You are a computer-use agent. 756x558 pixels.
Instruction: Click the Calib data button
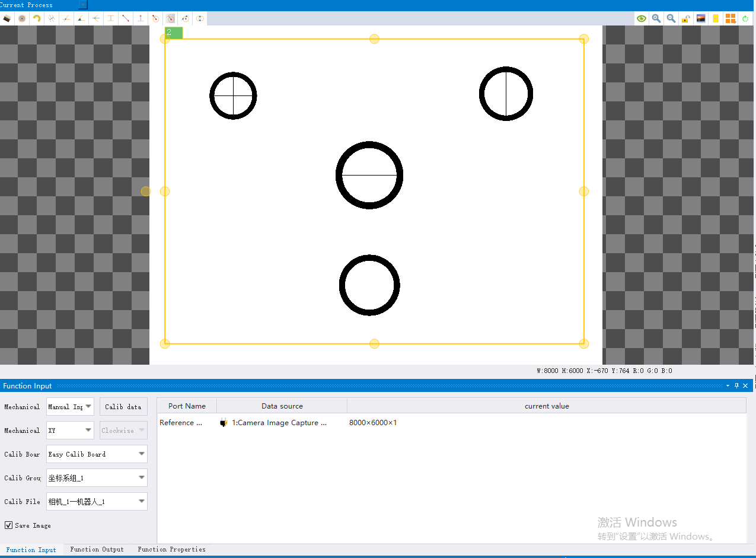[x=123, y=407]
